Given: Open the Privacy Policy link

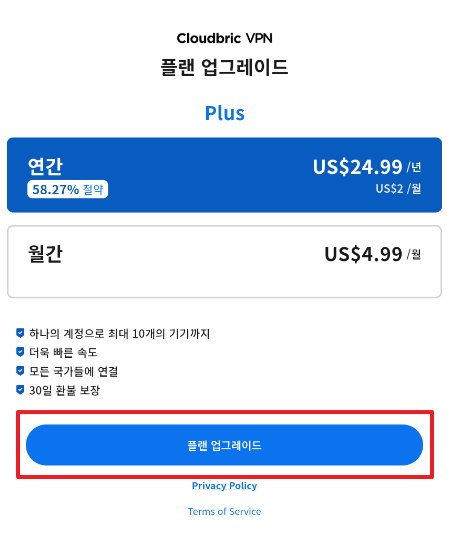Looking at the screenshot, I should [224, 486].
